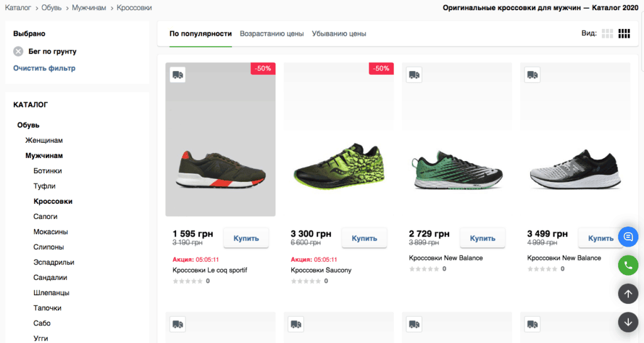Click star rating under the 2 729 грн New Balance
This screenshot has width=644, height=343.
[425, 269]
